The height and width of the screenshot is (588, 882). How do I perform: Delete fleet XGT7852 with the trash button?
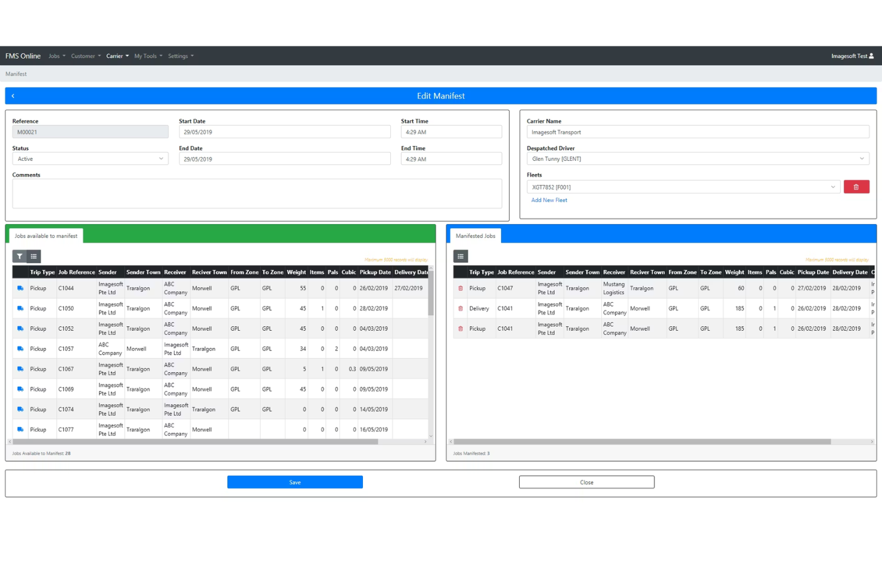point(856,186)
